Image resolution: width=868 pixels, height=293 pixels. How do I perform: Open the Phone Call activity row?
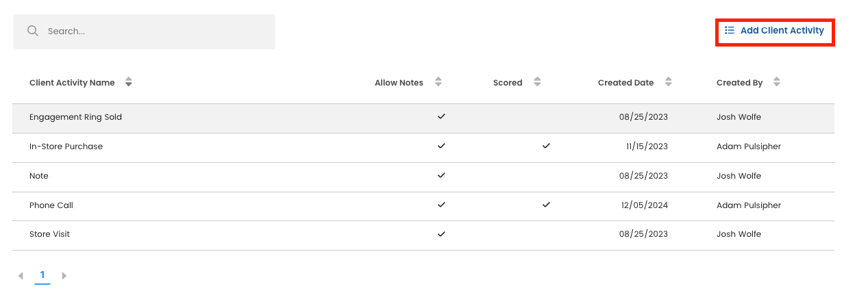click(x=51, y=205)
